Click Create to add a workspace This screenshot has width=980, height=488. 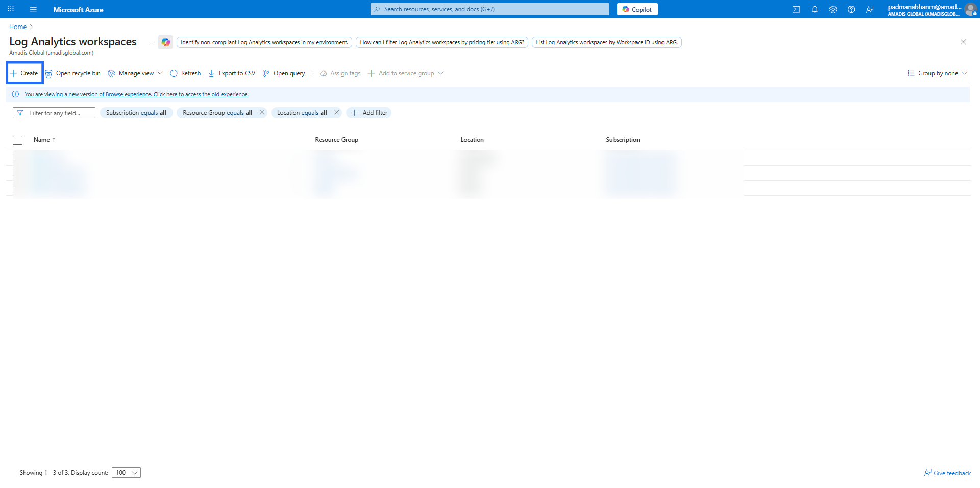pos(24,73)
